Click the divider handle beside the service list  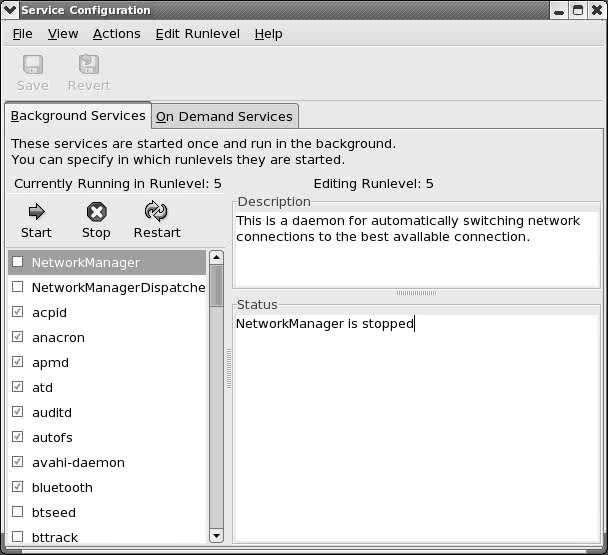[229, 368]
